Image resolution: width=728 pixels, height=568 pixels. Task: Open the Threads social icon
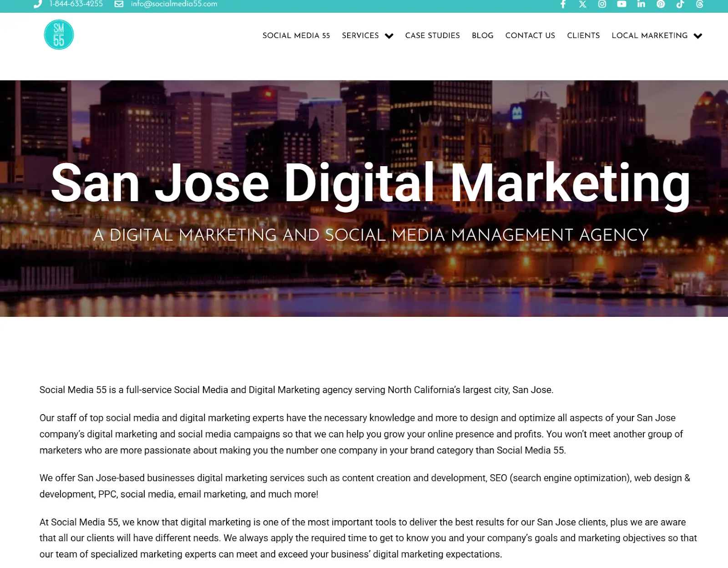pos(700,4)
